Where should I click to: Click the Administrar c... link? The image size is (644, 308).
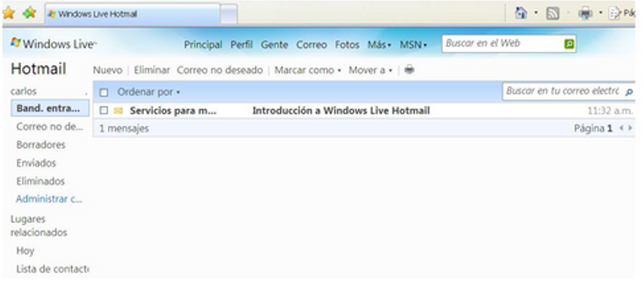point(49,199)
